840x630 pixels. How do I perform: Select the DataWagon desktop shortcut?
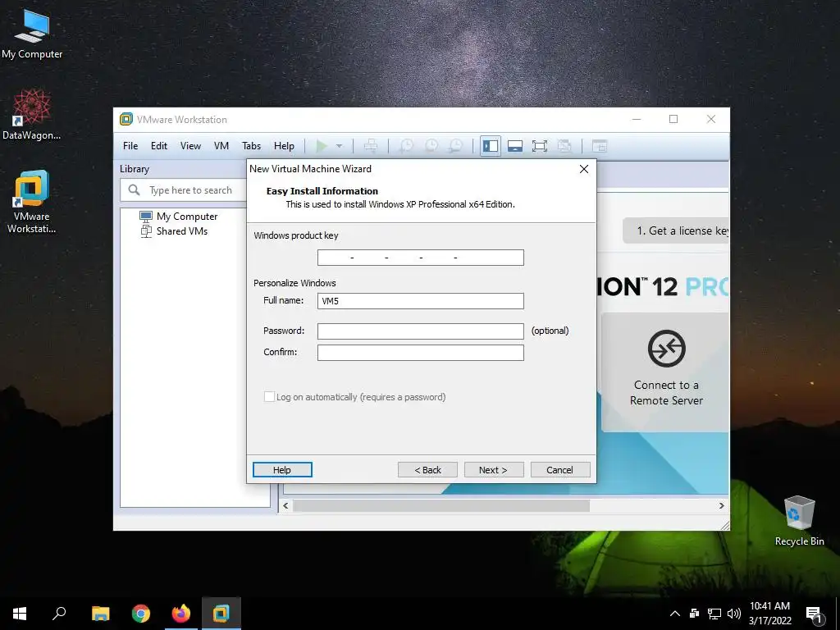tap(32, 115)
